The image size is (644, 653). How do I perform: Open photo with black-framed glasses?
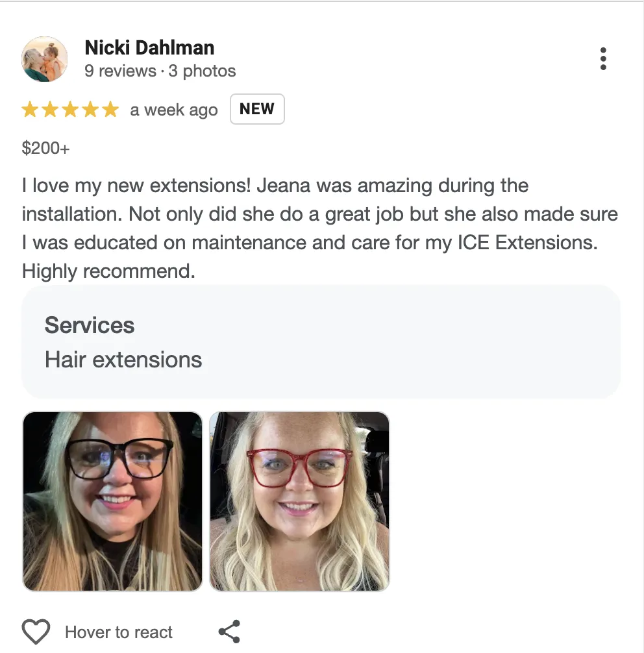click(112, 501)
